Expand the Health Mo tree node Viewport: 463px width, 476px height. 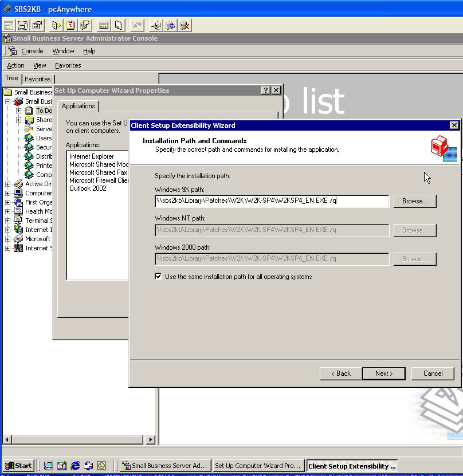(x=8, y=211)
